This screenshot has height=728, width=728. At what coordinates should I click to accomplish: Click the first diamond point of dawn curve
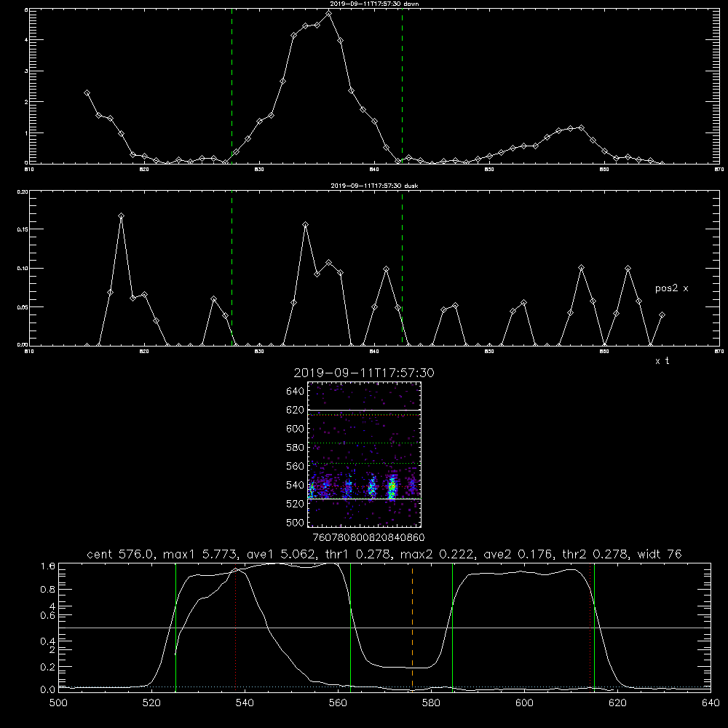point(87,93)
